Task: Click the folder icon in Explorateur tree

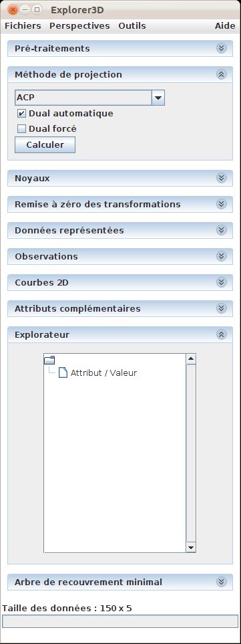Action: tap(49, 360)
